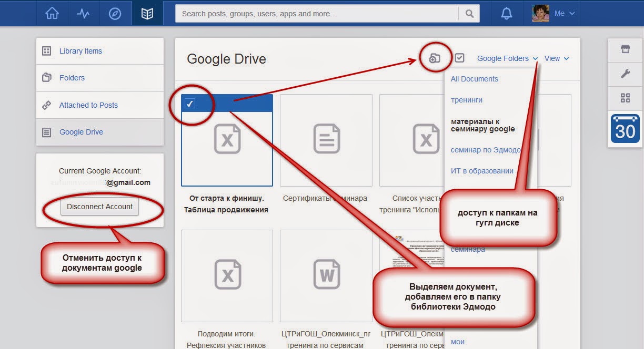This screenshot has height=349, width=644.
Task: Uncheck the selected spreadsheet's checkbox
Action: click(x=190, y=104)
